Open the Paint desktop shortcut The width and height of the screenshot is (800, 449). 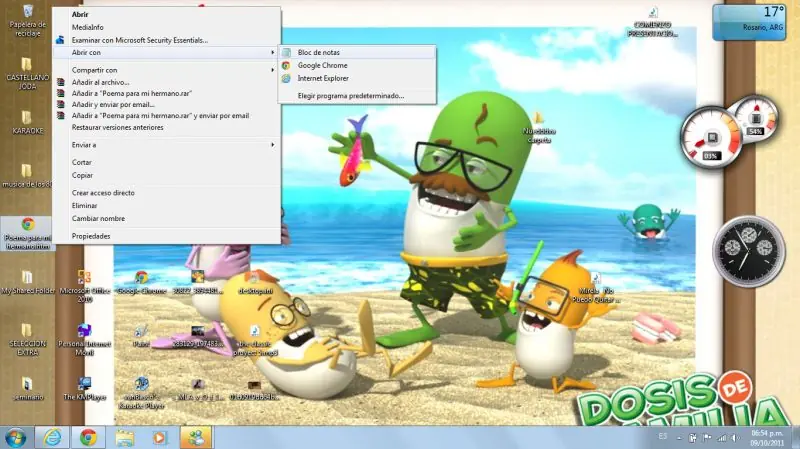tap(141, 337)
